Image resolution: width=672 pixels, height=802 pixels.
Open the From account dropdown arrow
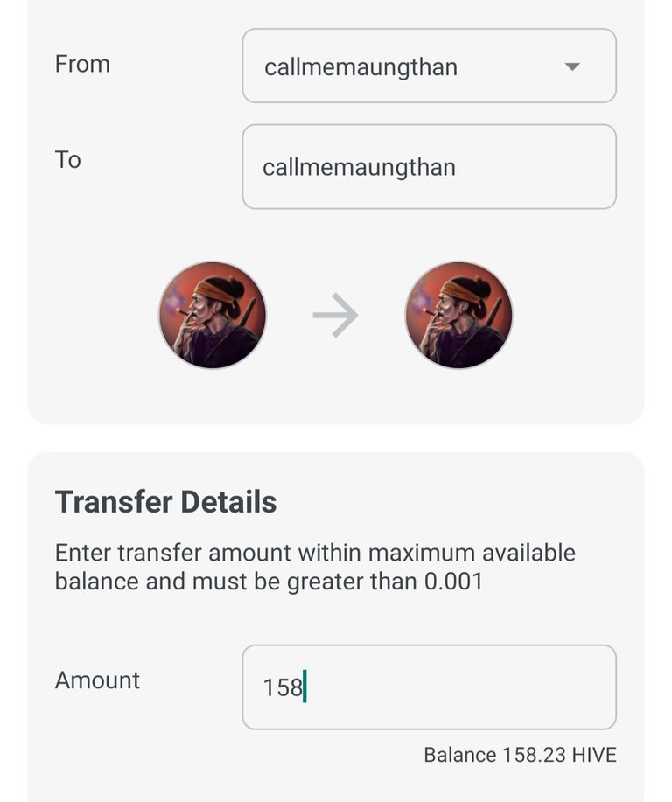point(572,66)
